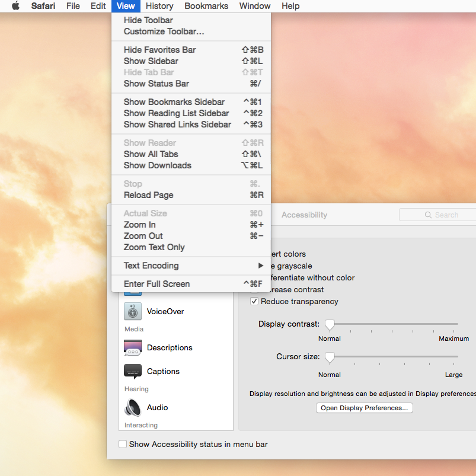Choose Show Reading List Sidebar
This screenshot has width=476, height=476.
tap(191, 113)
